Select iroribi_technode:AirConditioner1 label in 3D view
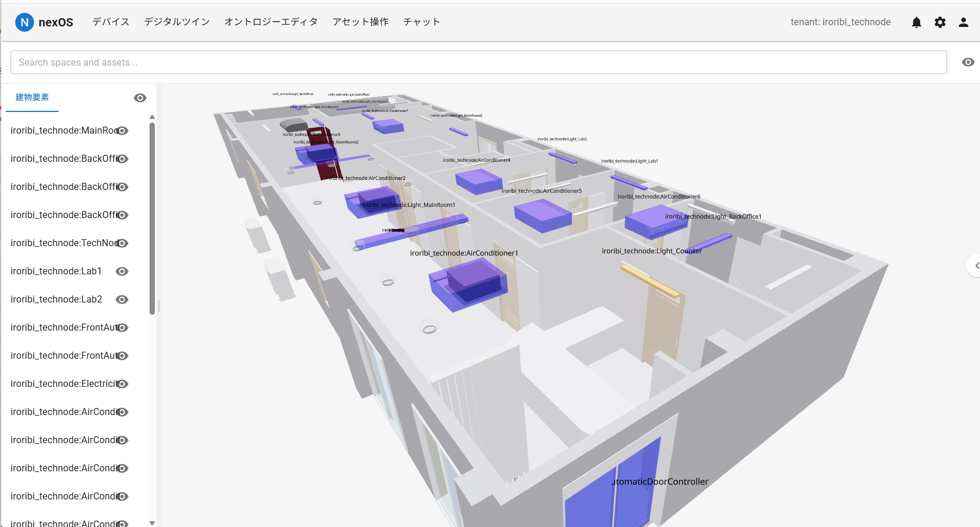 464,253
